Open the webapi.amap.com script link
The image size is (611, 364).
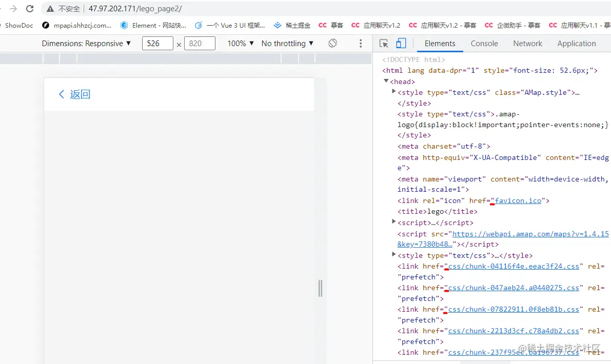[x=530, y=234]
